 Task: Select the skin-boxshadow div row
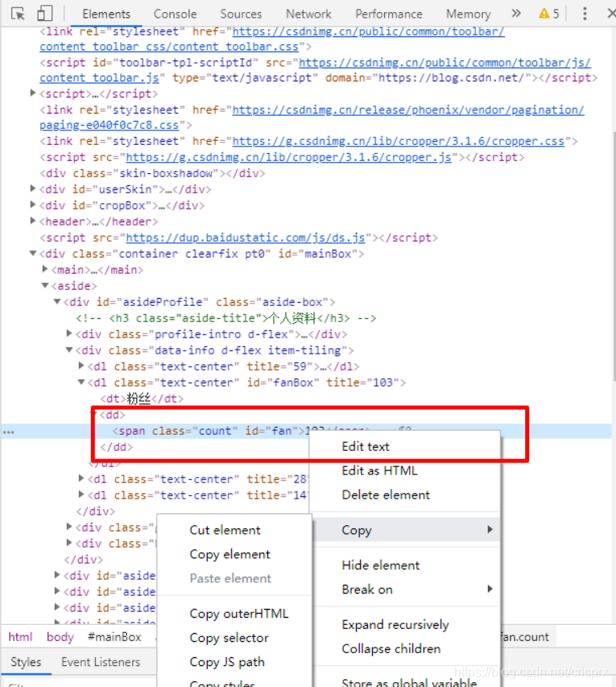[152, 173]
